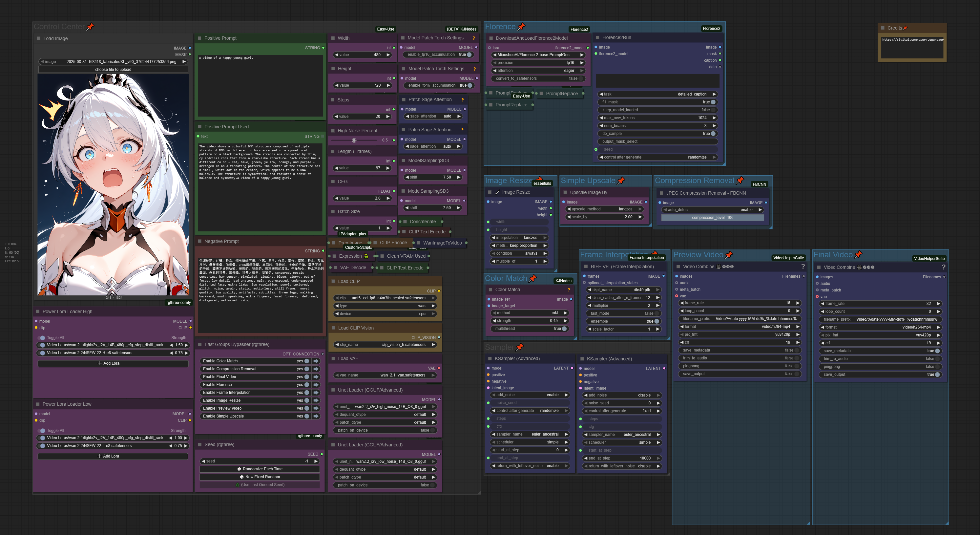Screen dimensions: 980x535
Task: Click the pin icon beside Control Center title
Action: coord(90,27)
